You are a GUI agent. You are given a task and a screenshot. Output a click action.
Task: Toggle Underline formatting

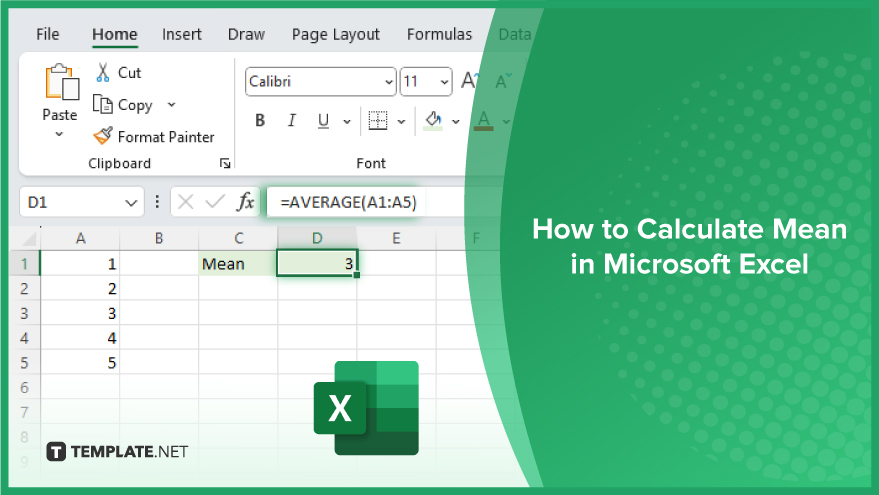click(x=323, y=121)
